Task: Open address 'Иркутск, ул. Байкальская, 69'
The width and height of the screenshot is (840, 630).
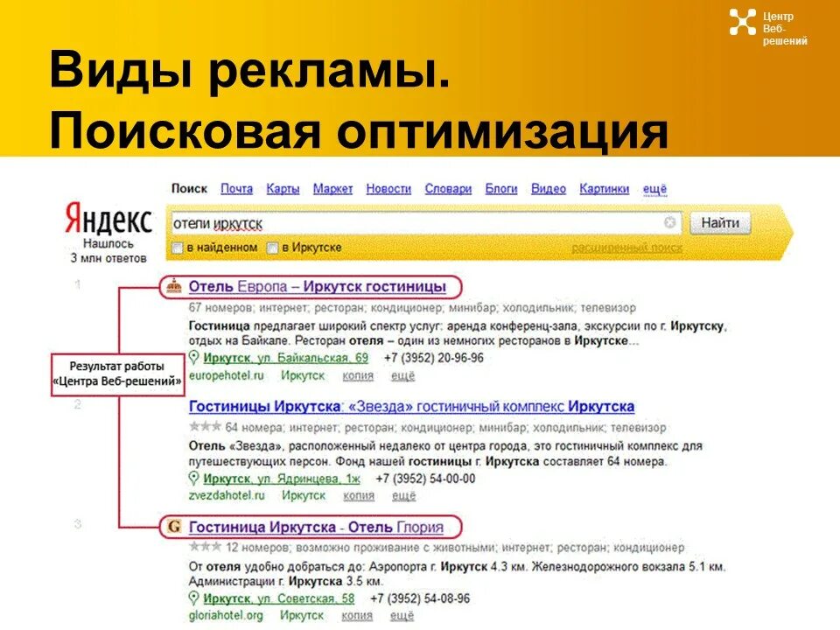Action: click(x=285, y=358)
